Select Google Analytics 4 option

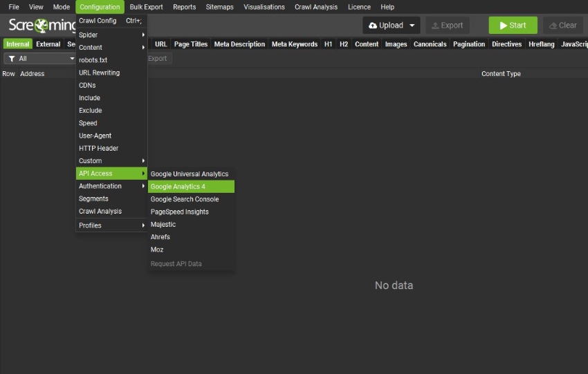[x=191, y=187]
